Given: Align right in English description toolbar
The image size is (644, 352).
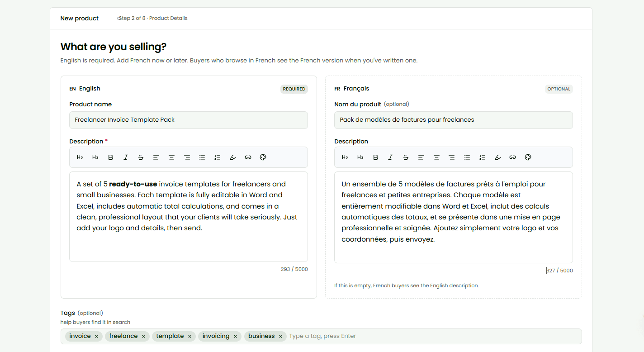Looking at the screenshot, I should [187, 157].
